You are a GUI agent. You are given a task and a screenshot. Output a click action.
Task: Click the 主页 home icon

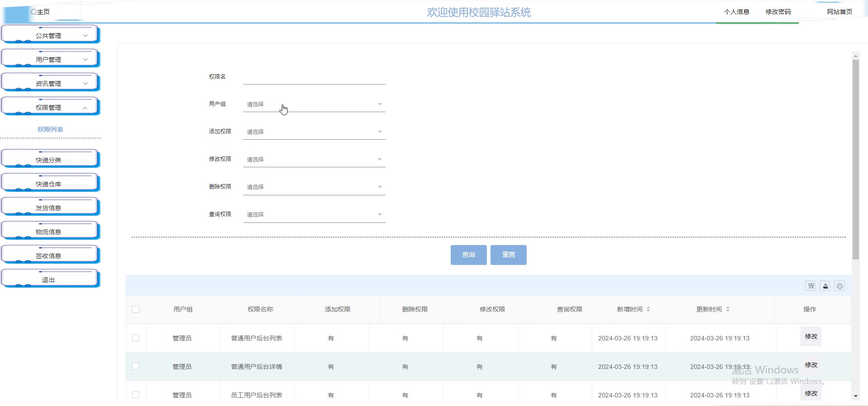coord(33,12)
